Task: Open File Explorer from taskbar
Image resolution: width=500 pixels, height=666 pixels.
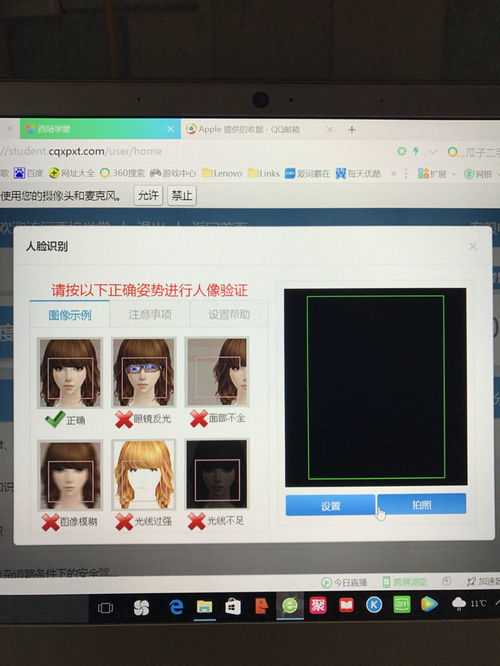Action: click(x=204, y=607)
